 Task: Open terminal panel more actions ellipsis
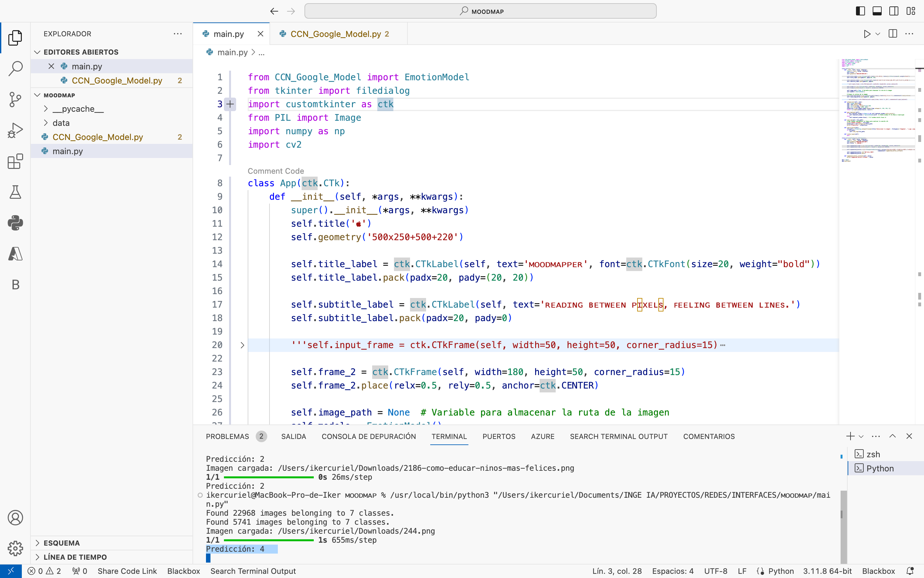(x=876, y=436)
